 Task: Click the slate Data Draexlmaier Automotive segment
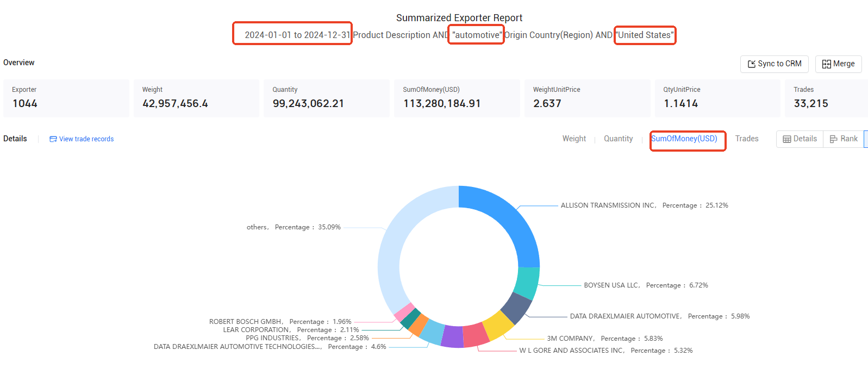[x=515, y=308]
